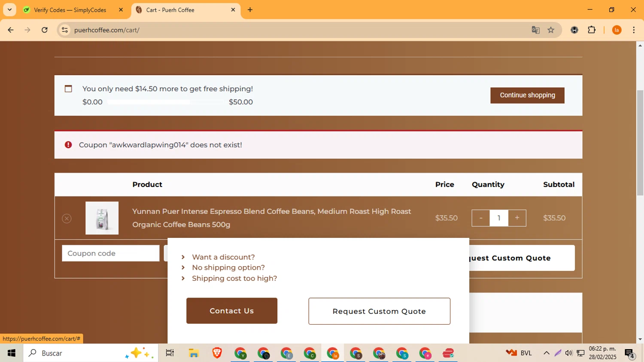Open the Windows Start menu
Viewport: 644px width, 362px height.
(12, 353)
